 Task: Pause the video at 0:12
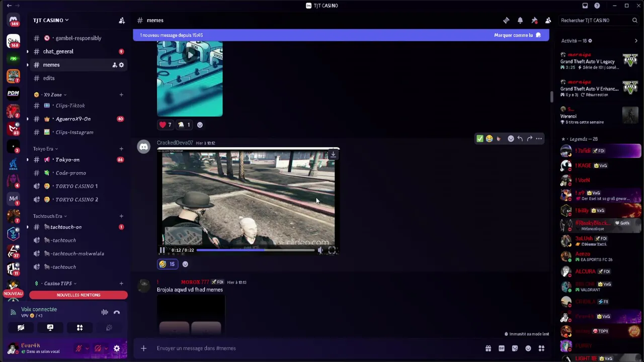tap(162, 250)
